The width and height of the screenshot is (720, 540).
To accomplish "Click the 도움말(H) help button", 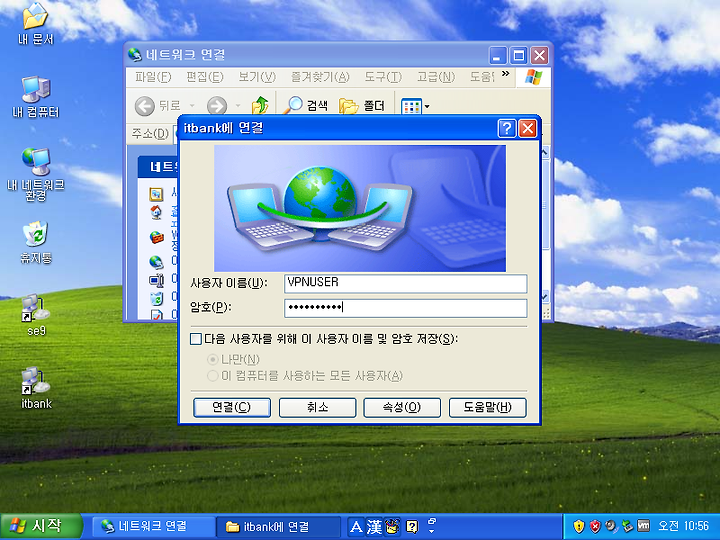I will click(487, 407).
